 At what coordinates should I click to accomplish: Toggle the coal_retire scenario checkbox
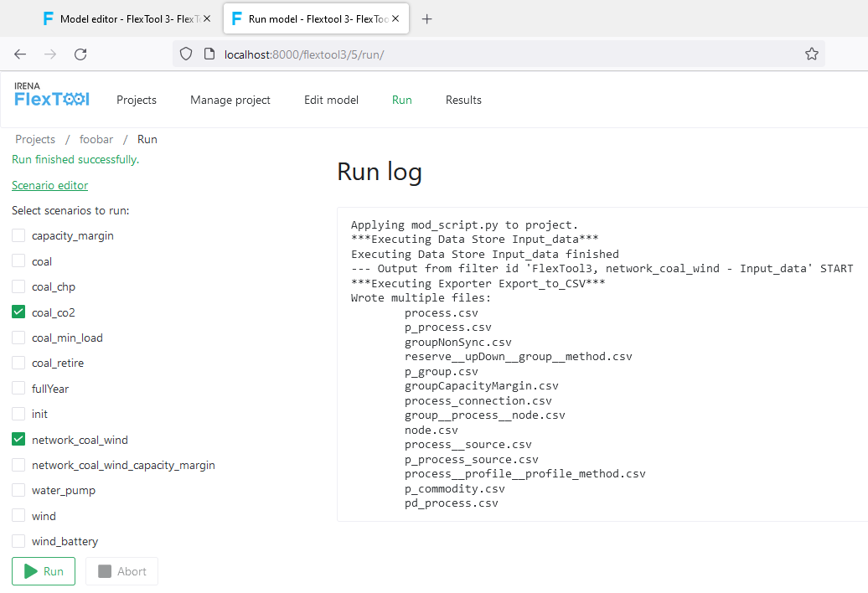[18, 363]
